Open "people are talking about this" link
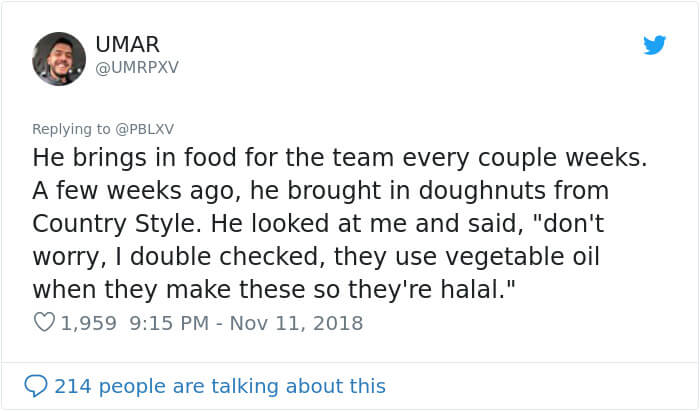The width and height of the screenshot is (700, 411). tap(244, 385)
